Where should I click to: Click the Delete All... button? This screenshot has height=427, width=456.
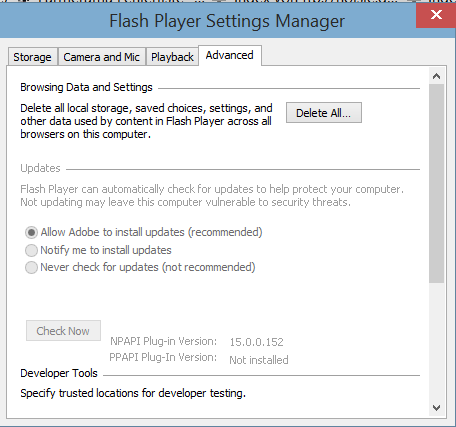[324, 113]
